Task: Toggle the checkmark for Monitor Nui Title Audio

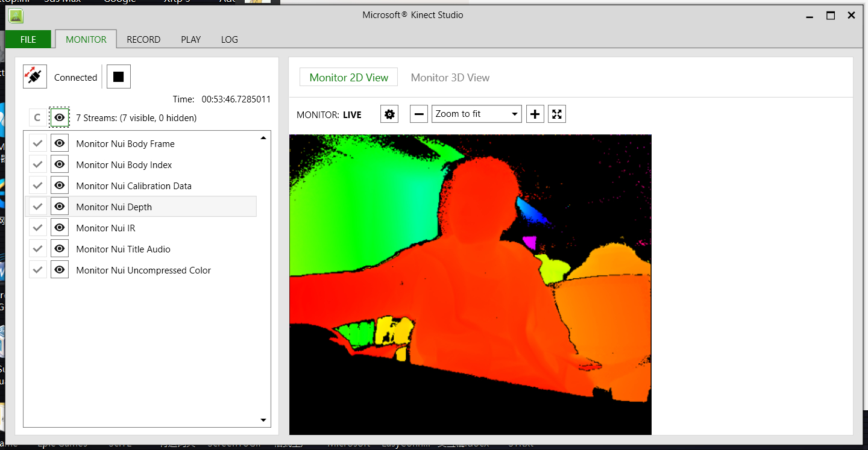Action: coord(38,249)
